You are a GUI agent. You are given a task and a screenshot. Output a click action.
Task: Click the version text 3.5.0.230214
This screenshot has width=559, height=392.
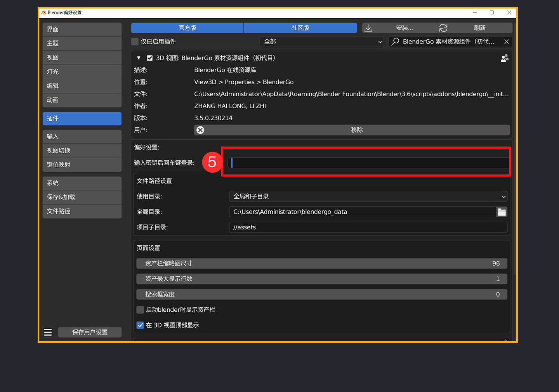213,118
